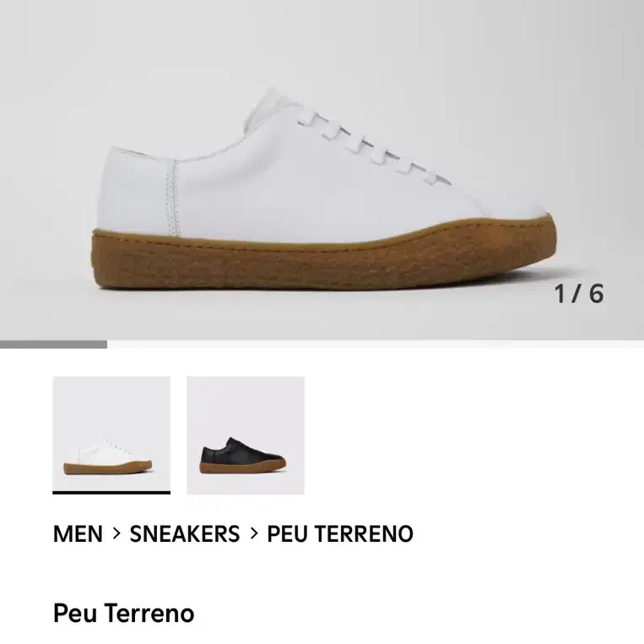
Task: Go to the SNEAKERS breadcrumb category
Action: pyautogui.click(x=185, y=534)
